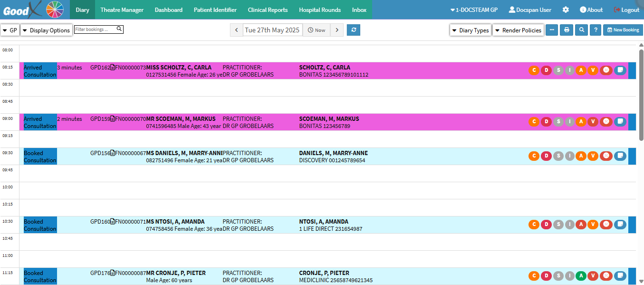Click the New Booking button

coord(623,30)
